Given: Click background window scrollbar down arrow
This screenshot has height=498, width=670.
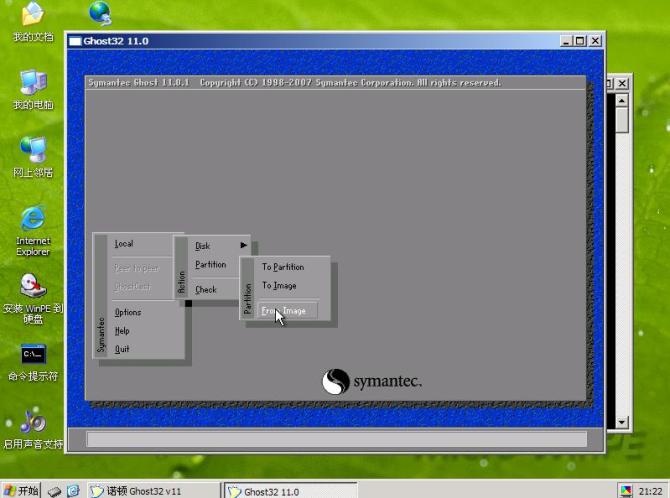Looking at the screenshot, I should click(621, 422).
